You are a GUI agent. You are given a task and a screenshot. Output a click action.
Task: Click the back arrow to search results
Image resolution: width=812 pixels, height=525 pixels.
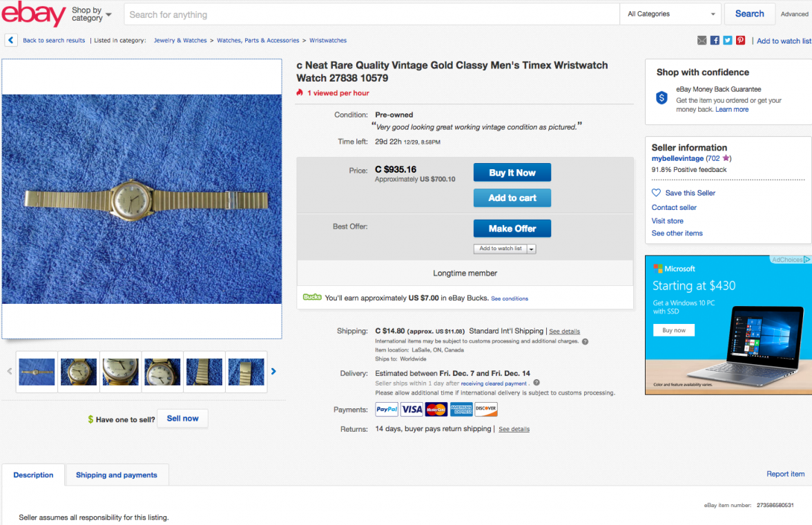pyautogui.click(x=11, y=40)
